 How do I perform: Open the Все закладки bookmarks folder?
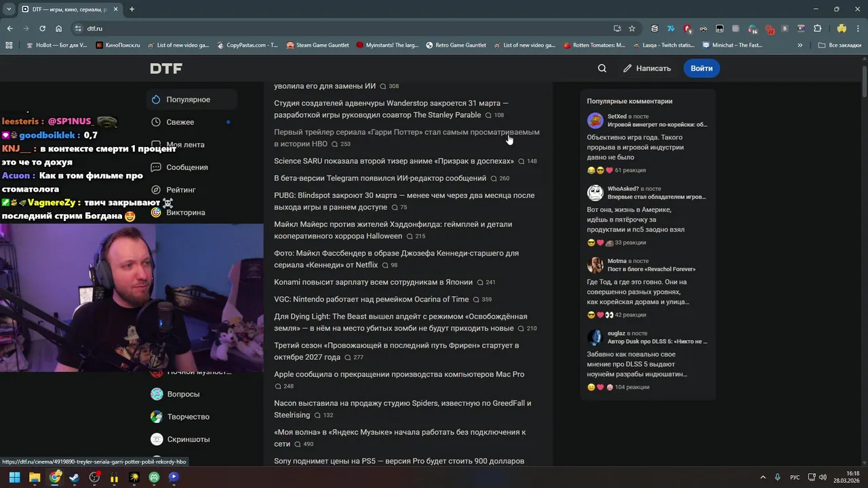click(x=840, y=45)
